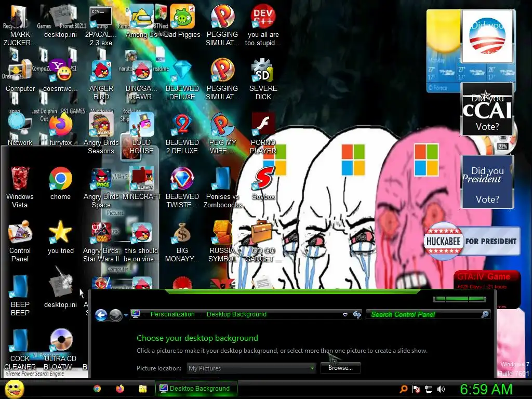The width and height of the screenshot is (532, 399).
Task: Open the RUSSIA SYMBOL icon
Action: (x=222, y=242)
